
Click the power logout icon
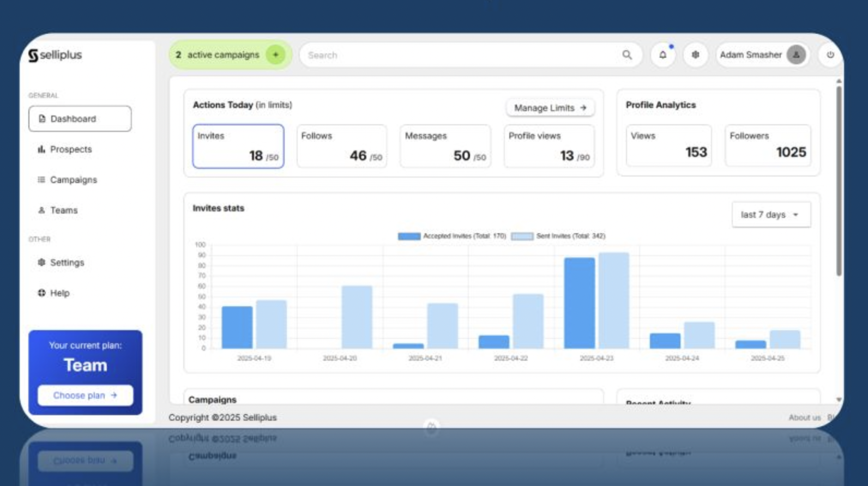point(830,55)
